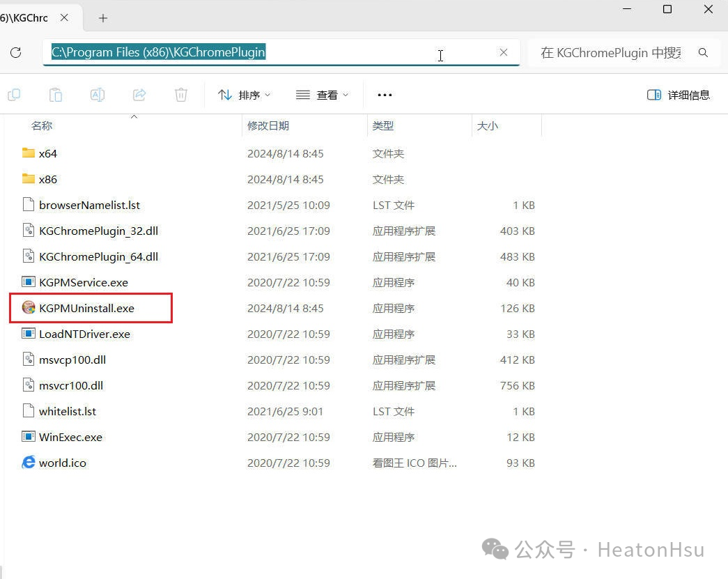The height and width of the screenshot is (579, 728).
Task: Open a new tab with plus button
Action: pos(103,18)
